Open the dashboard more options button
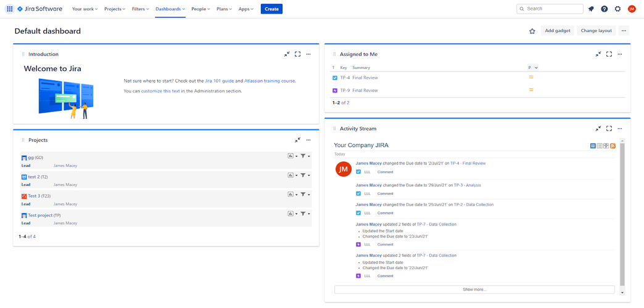 (x=624, y=31)
